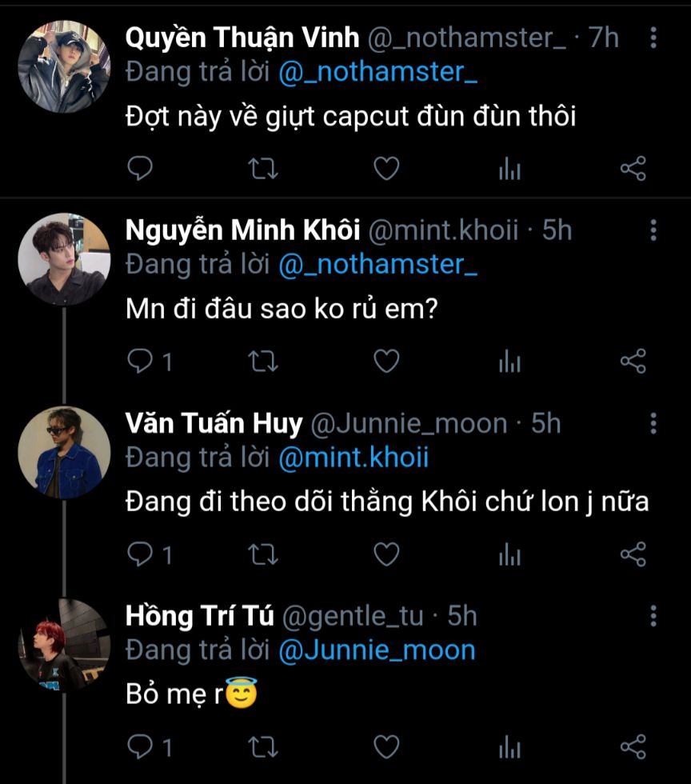Open @Junnie_moon mention in Hồng Trí Tú's reply
Image resolution: width=691 pixels, height=784 pixels.
tap(377, 650)
